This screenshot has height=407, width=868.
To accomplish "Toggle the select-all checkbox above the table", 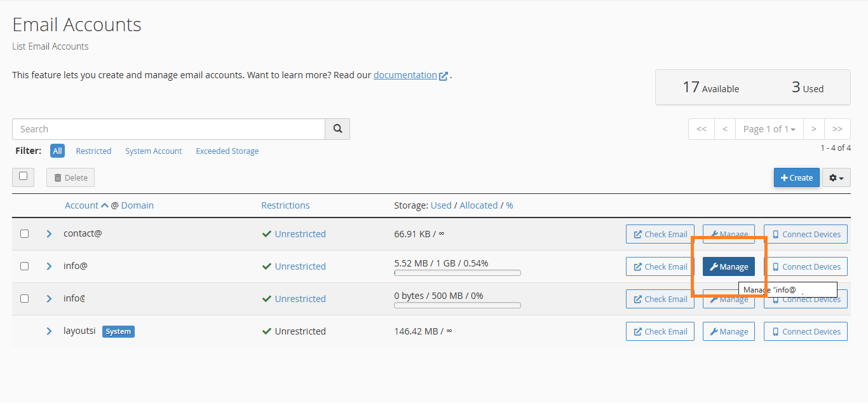I will click(24, 177).
